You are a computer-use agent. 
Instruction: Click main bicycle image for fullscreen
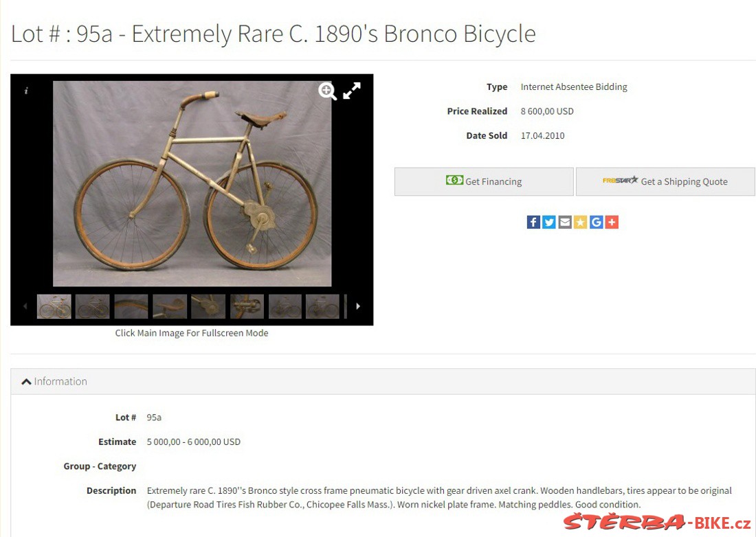click(192, 183)
